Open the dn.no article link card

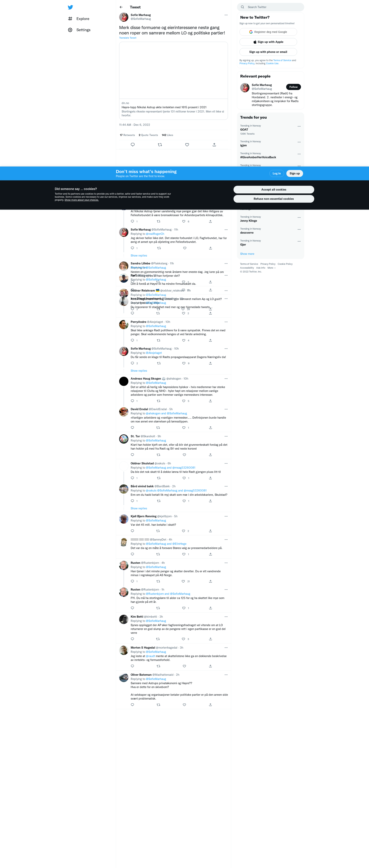click(x=173, y=81)
